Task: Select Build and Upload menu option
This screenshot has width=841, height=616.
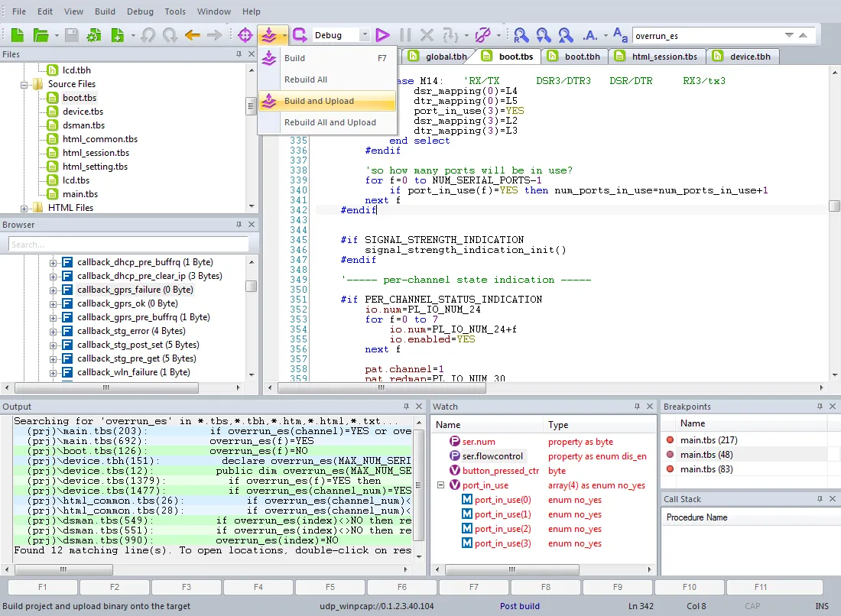Action: coord(319,101)
